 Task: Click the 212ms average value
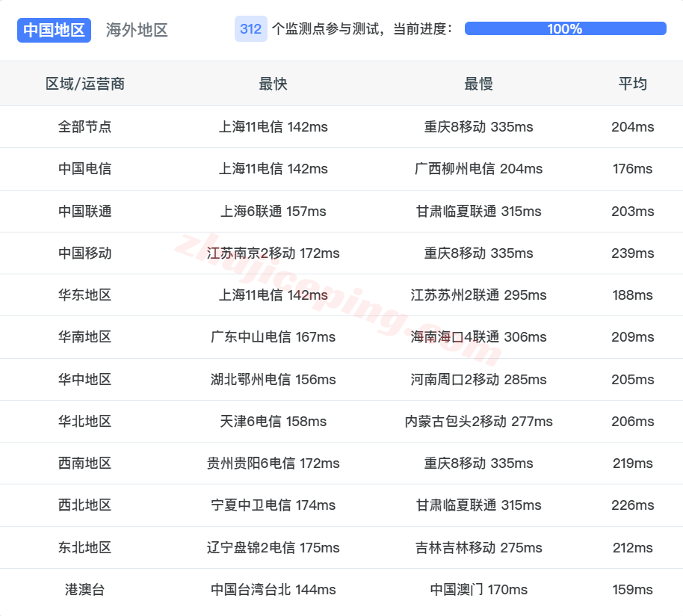(632, 548)
